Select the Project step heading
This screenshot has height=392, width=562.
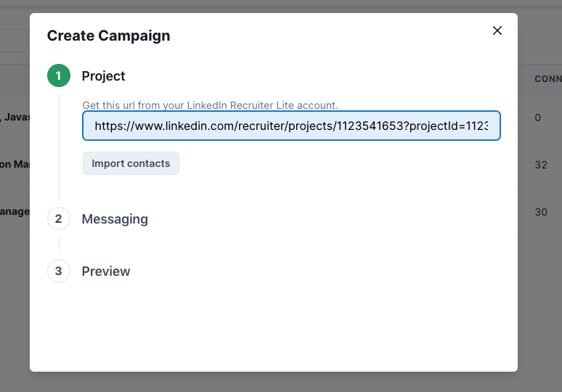pyautogui.click(x=103, y=76)
